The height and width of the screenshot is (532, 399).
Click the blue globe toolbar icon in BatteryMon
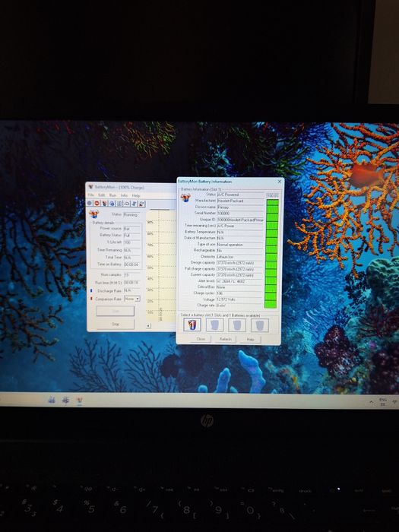(112, 203)
